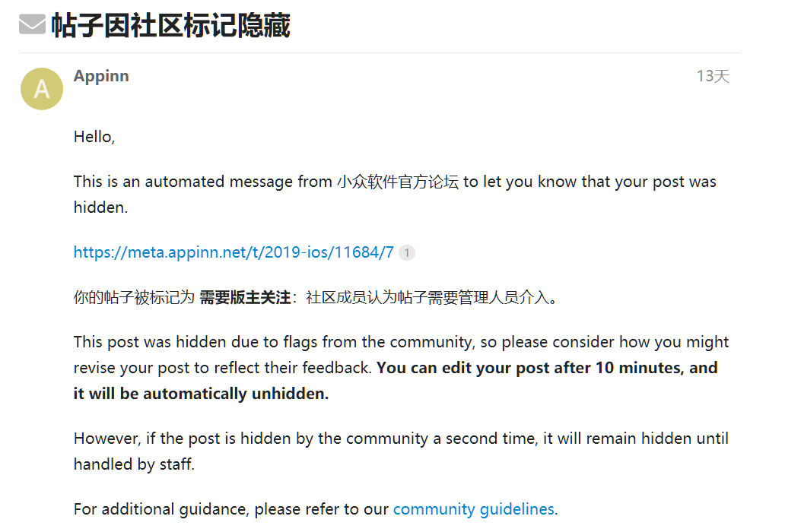
Task: Click the Hello, greeting line
Action: (x=94, y=137)
